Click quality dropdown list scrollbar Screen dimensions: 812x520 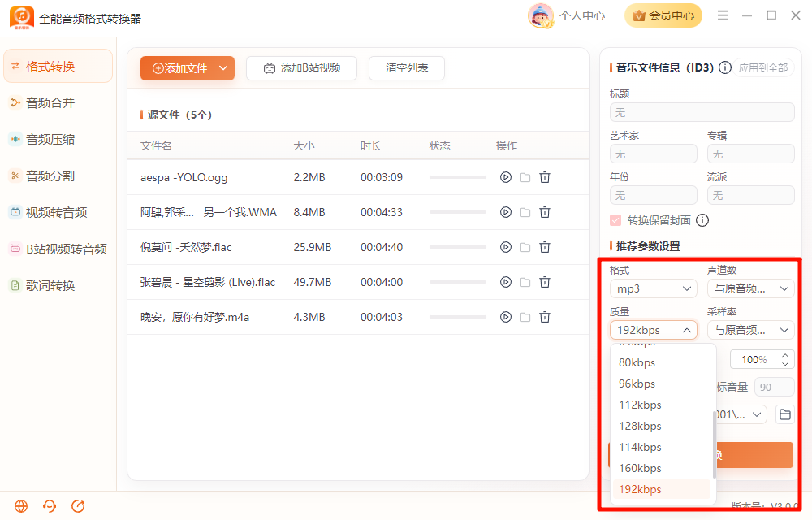pos(714,444)
